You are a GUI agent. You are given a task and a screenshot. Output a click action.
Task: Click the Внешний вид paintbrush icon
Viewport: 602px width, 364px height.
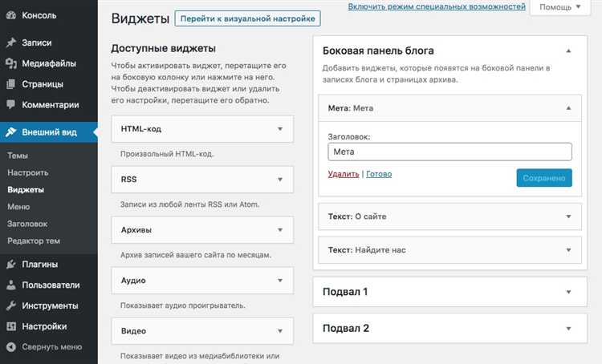(11, 132)
